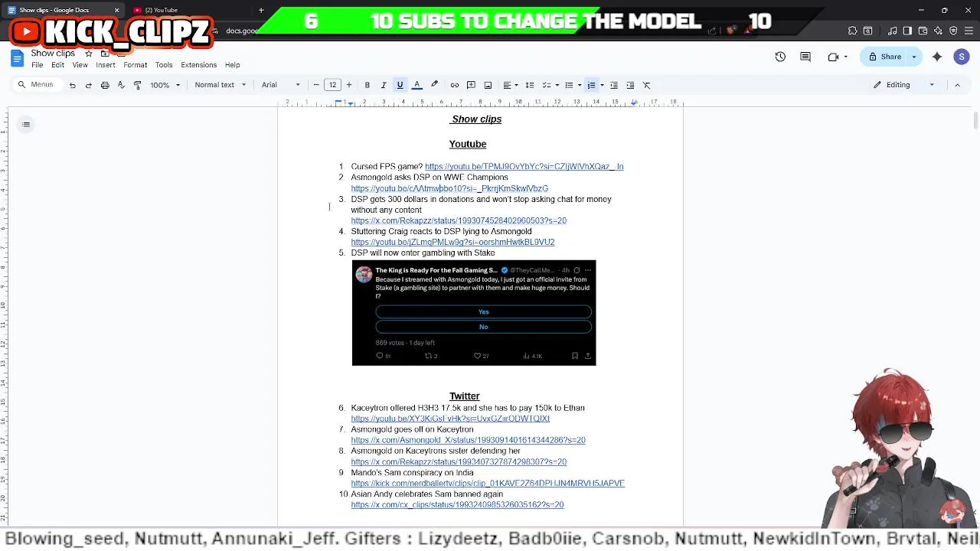Collapse the menus with the chevron
This screenshot has height=551, width=980.
coord(957,85)
